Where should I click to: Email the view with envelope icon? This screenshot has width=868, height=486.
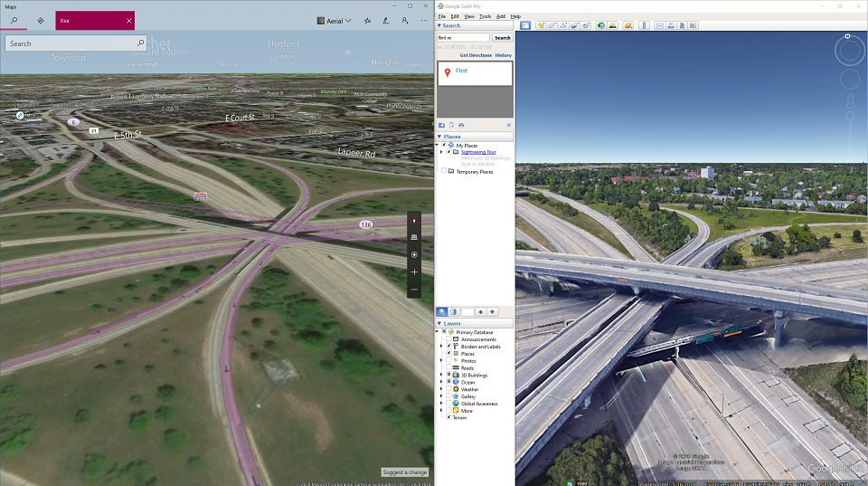(x=660, y=25)
